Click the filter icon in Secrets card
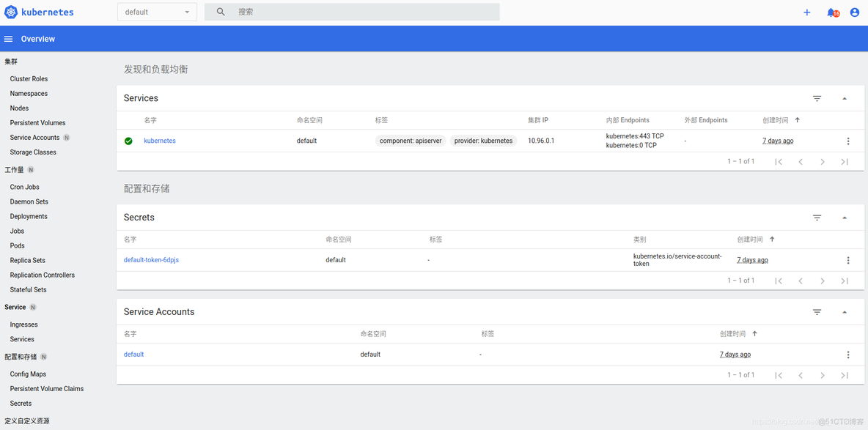 (x=817, y=218)
